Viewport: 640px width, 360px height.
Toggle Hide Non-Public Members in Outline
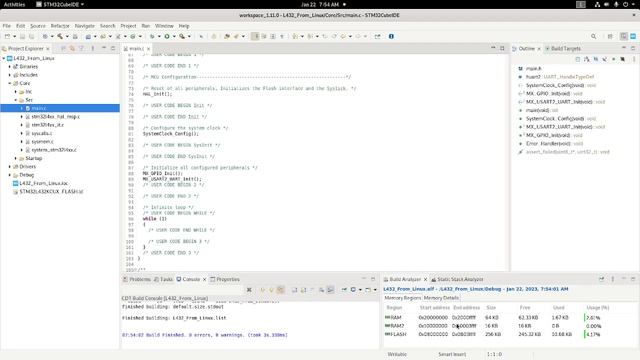pyautogui.click(x=613, y=59)
